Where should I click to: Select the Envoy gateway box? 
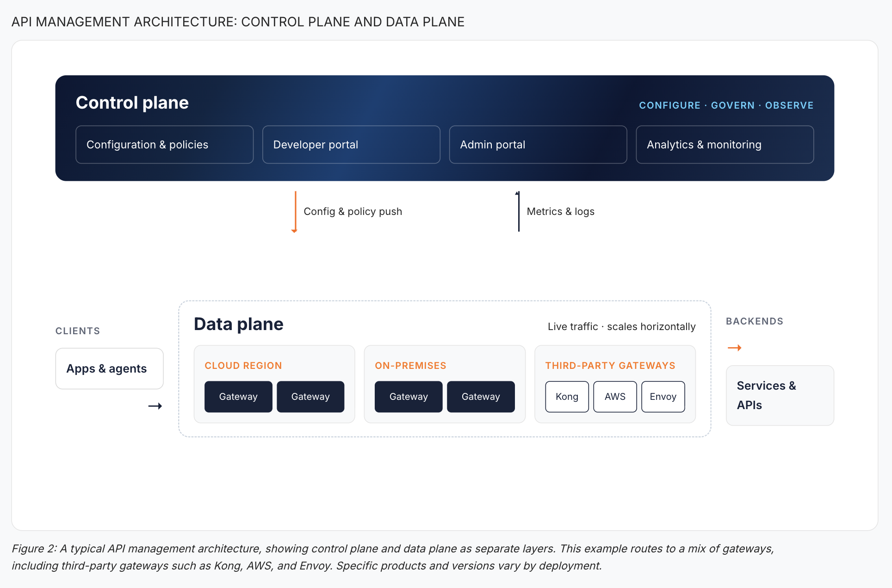[663, 397]
